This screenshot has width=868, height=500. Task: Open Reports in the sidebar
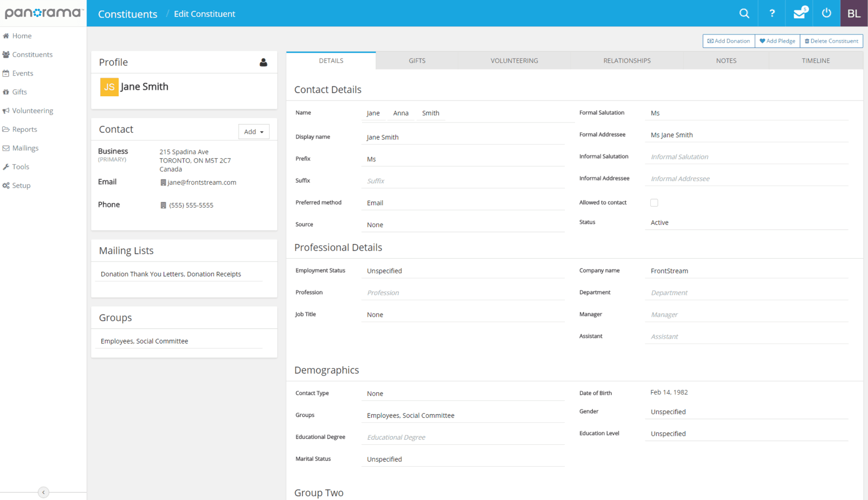pos(25,130)
